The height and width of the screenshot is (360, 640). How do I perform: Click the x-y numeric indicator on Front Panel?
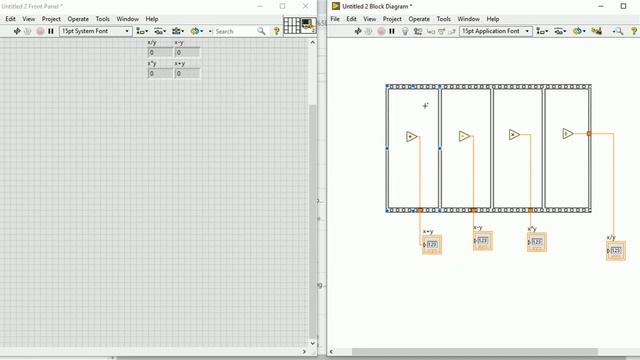click(187, 52)
